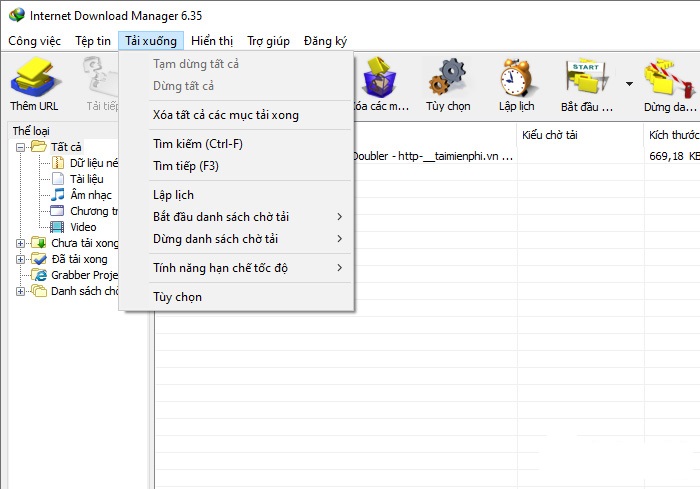Click the Tài liệu tree label
This screenshot has width=700, height=489.
pos(87,179)
